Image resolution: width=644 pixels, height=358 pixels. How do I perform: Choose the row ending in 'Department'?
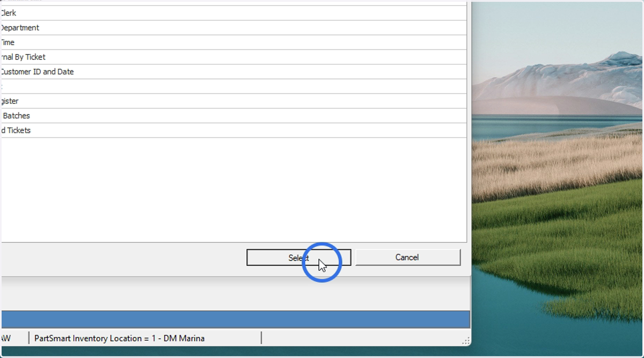pos(233,28)
